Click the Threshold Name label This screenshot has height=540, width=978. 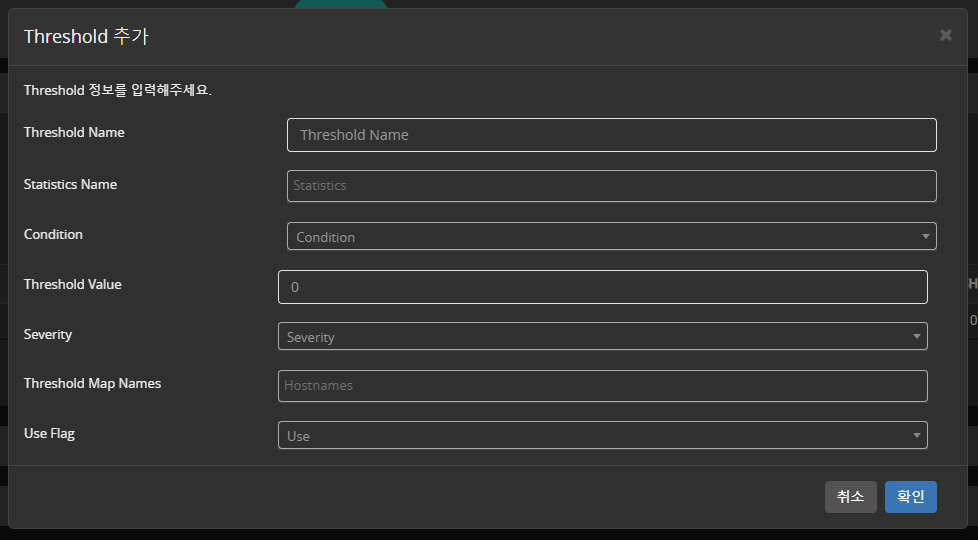[x=74, y=132]
